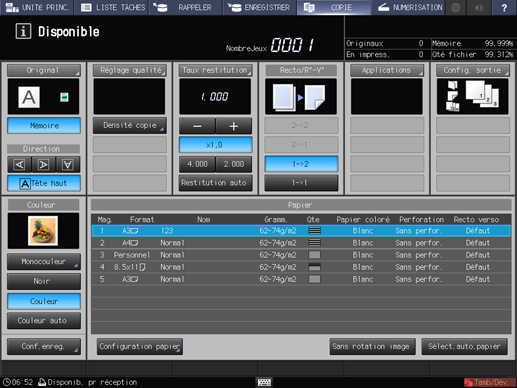Image resolution: width=517 pixels, height=388 pixels.
Task: Click the Tamb/Dév. status indicator
Action: pos(489,382)
